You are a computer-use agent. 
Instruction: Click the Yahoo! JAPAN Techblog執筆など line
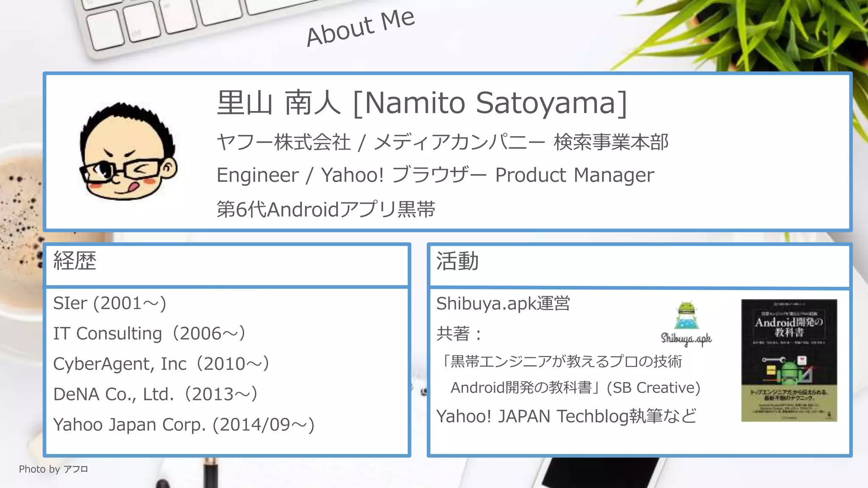click(566, 416)
